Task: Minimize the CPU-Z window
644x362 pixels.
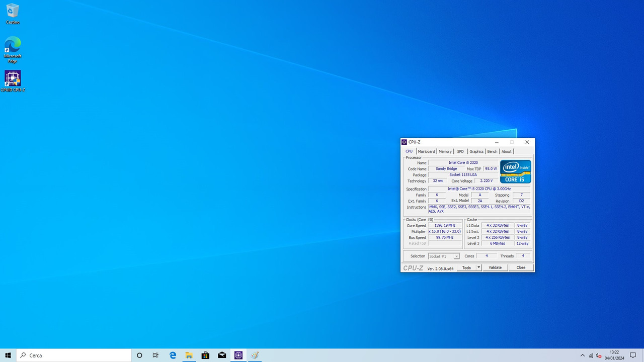Action: pyautogui.click(x=497, y=142)
